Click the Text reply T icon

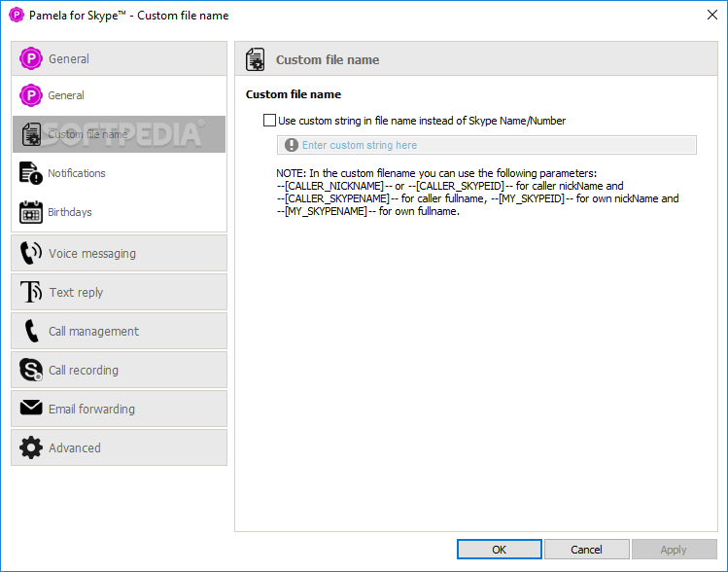pyautogui.click(x=31, y=292)
